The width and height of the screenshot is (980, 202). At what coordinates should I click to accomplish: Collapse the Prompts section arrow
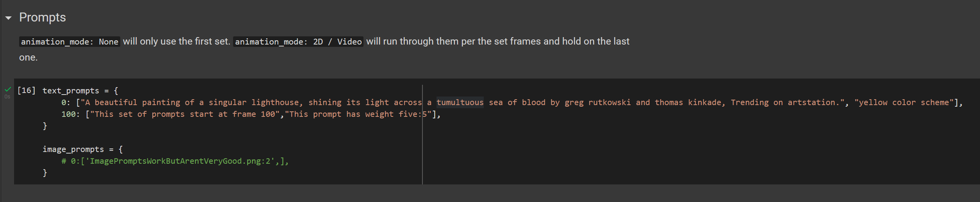tap(8, 18)
